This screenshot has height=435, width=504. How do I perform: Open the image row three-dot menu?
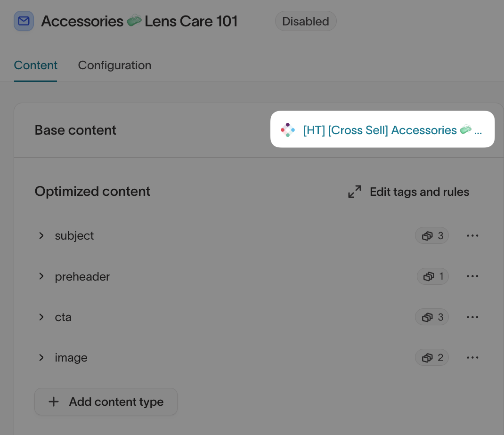[x=472, y=358]
